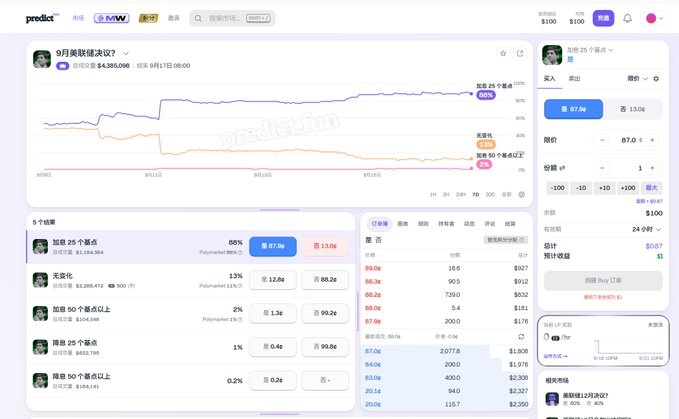Select the 30D chart range
Viewport: 679px width, 419px height.
pyautogui.click(x=490, y=195)
